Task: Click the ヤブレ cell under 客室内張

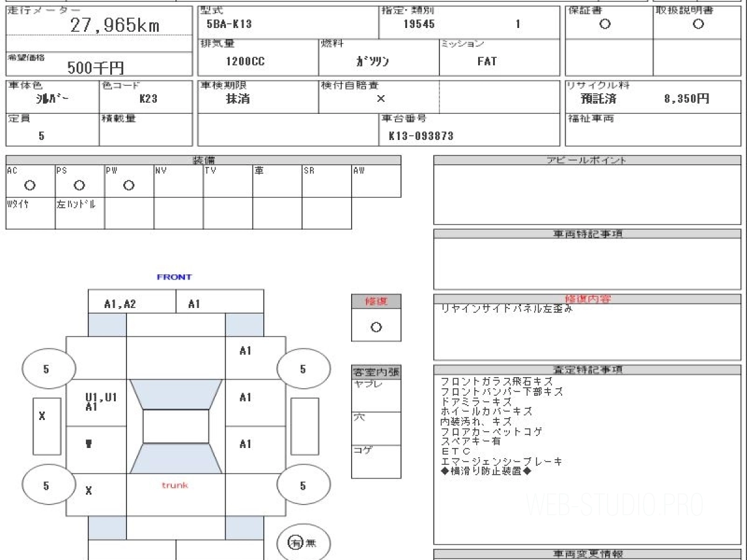Action: point(376,395)
